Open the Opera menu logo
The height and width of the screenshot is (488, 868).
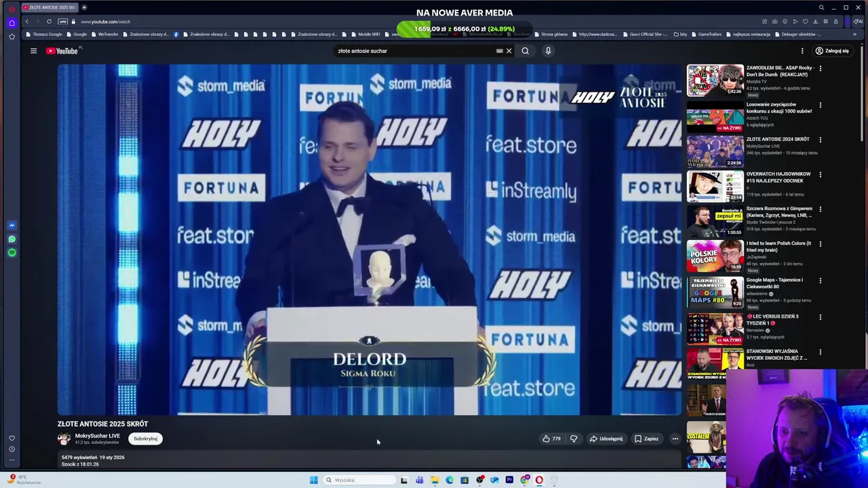[12, 9]
